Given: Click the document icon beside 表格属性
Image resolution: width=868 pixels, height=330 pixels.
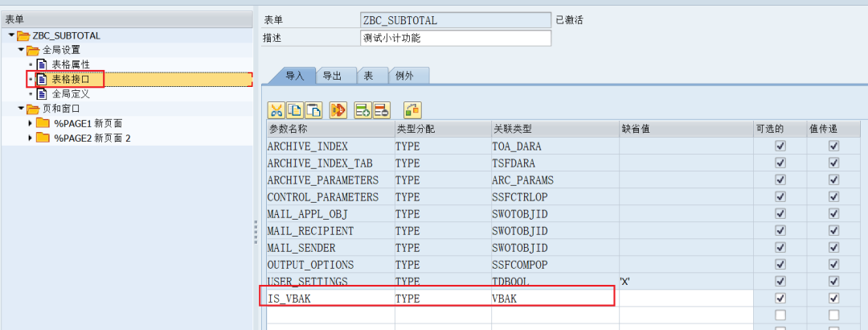Looking at the screenshot, I should [42, 65].
